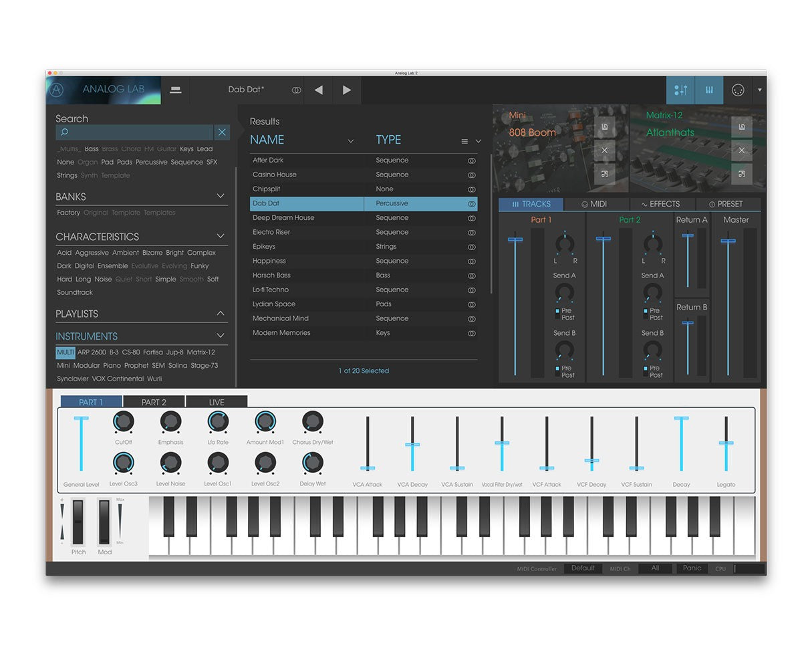Open MIDI Controller Default dropdown

click(583, 568)
